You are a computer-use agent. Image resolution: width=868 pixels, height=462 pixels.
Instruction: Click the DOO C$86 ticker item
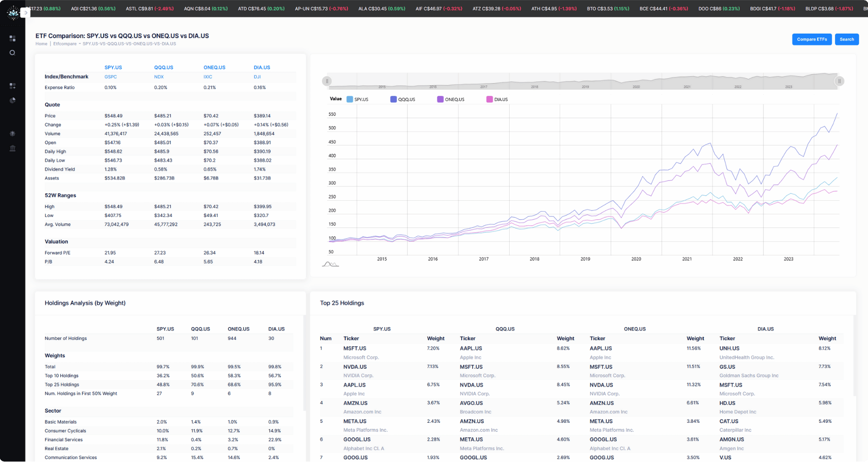[719, 9]
